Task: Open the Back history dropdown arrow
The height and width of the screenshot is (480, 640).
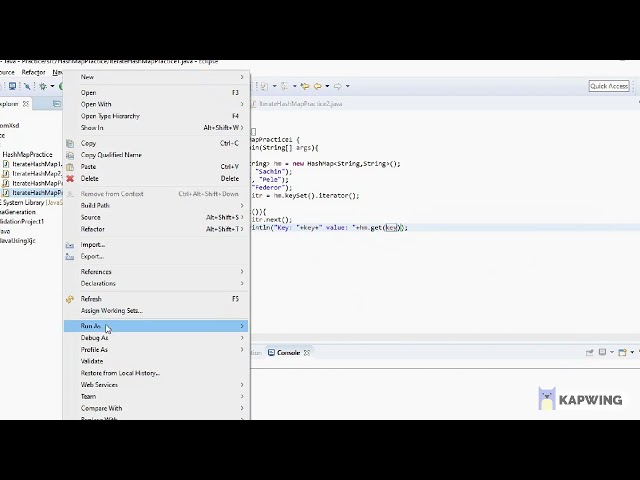Action: click(x=327, y=86)
